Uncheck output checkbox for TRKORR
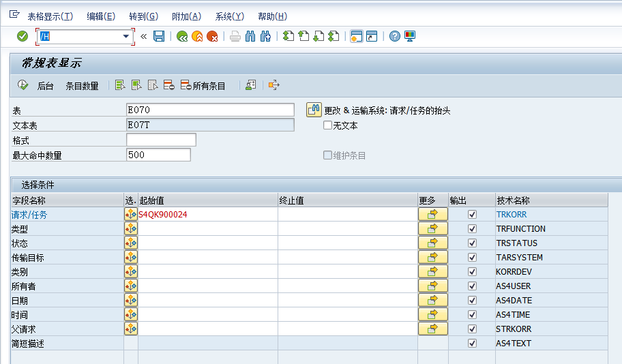The height and width of the screenshot is (364, 622). [472, 215]
